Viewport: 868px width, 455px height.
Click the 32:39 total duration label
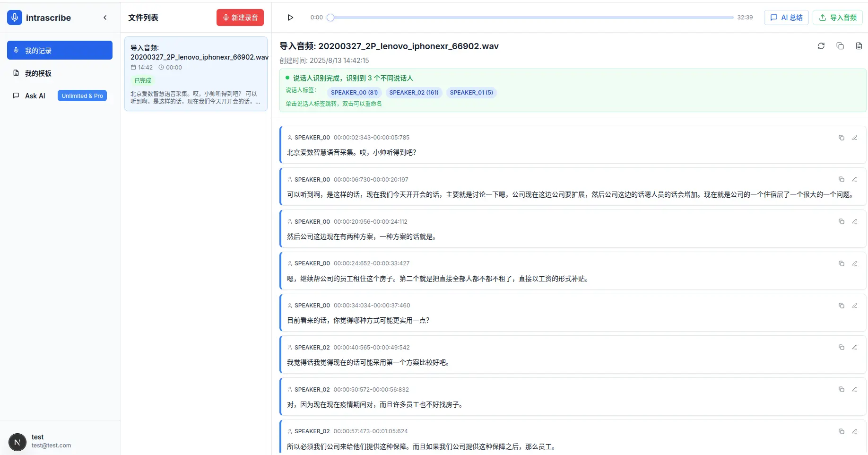pyautogui.click(x=745, y=17)
